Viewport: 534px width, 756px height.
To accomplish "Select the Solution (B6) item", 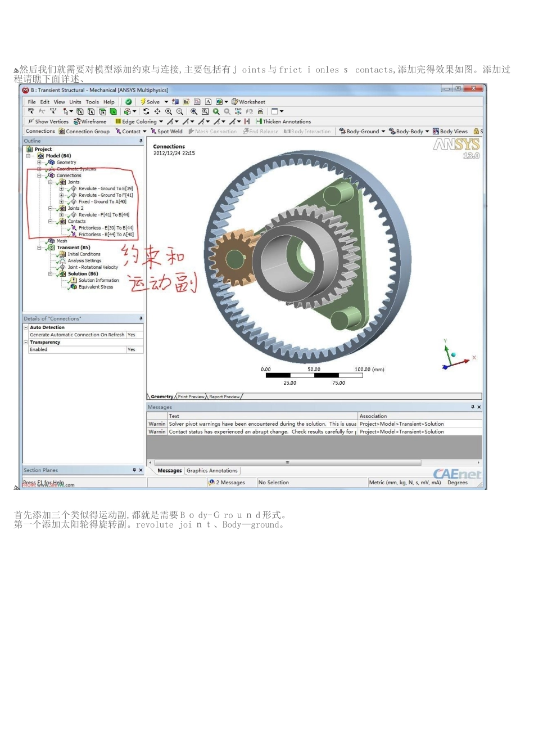I will tap(83, 274).
